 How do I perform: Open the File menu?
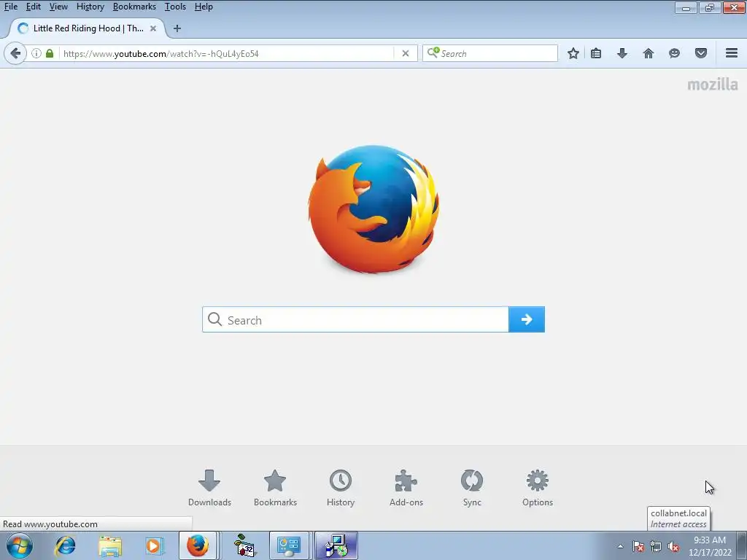(10, 7)
